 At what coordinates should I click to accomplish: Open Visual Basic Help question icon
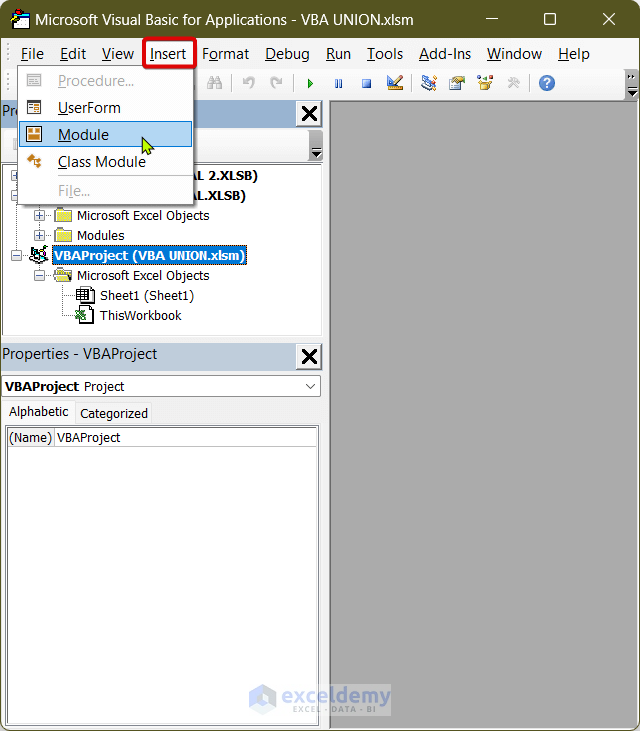click(547, 83)
